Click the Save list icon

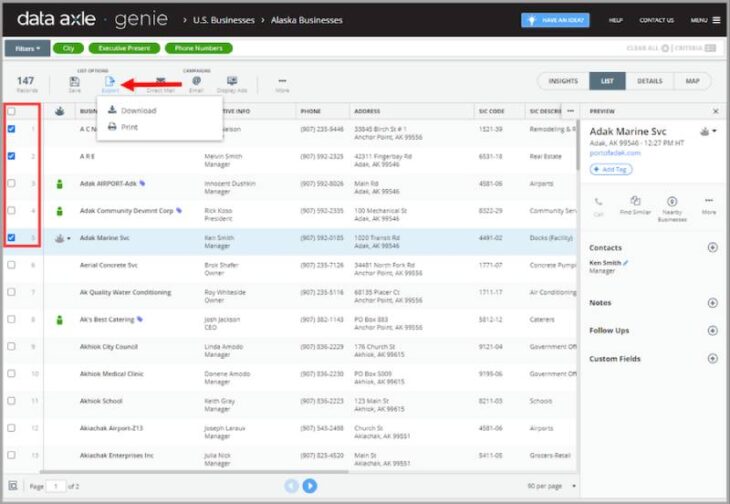[75, 83]
